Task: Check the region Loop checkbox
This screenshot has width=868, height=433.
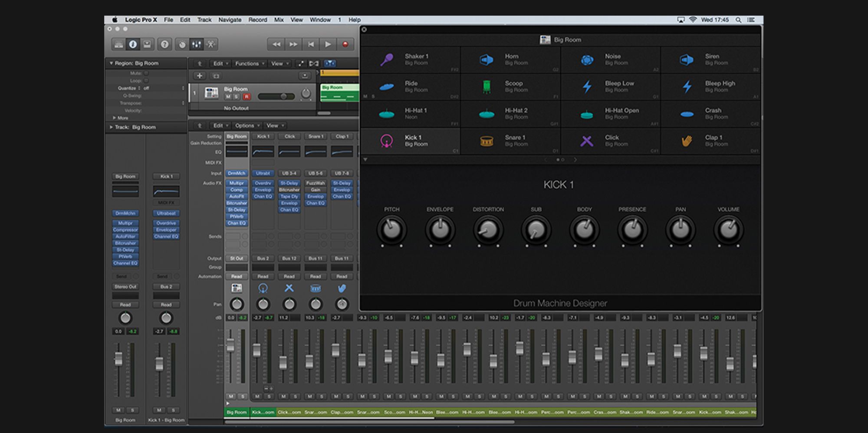Action: pos(146,81)
